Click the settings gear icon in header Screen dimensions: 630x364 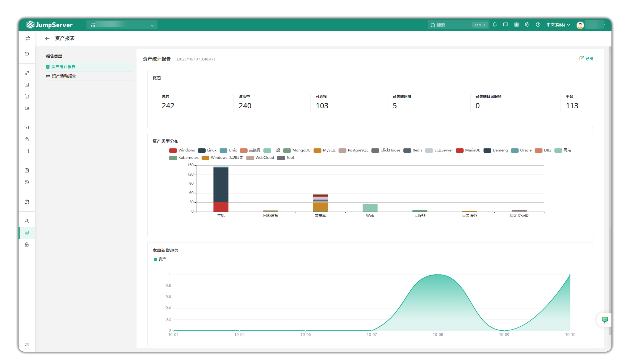tap(527, 25)
